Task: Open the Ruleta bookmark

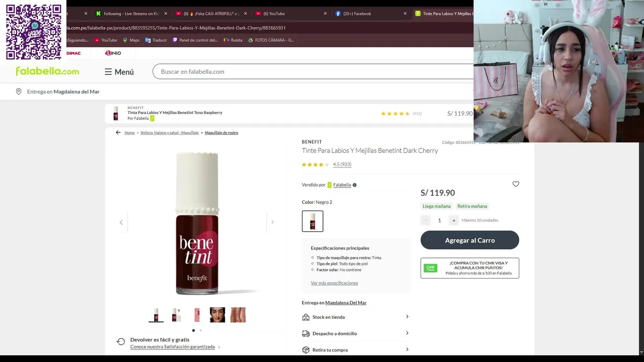Action: pos(233,40)
